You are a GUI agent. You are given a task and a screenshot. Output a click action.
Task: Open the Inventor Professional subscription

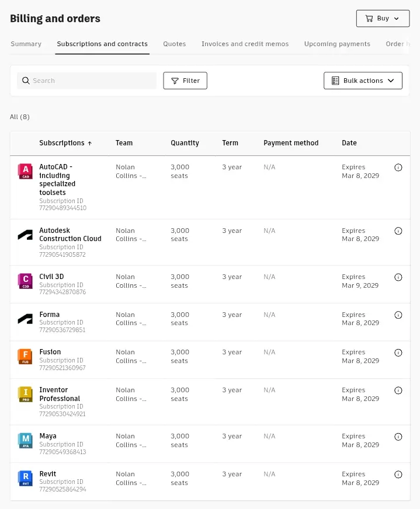tap(60, 394)
